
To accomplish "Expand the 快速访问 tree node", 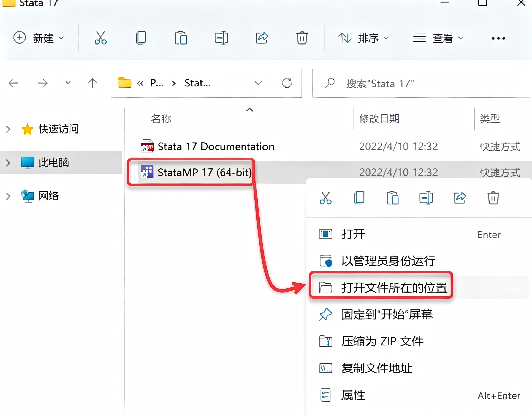I will pyautogui.click(x=8, y=129).
